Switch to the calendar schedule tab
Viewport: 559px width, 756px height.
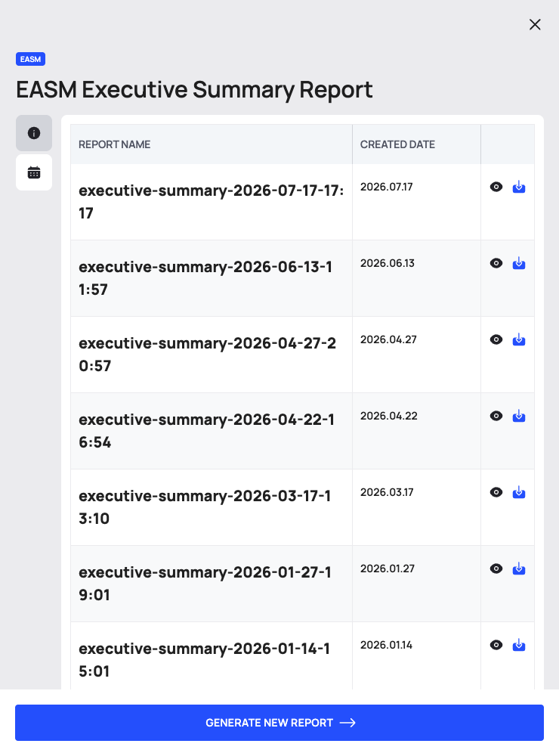pyautogui.click(x=34, y=172)
